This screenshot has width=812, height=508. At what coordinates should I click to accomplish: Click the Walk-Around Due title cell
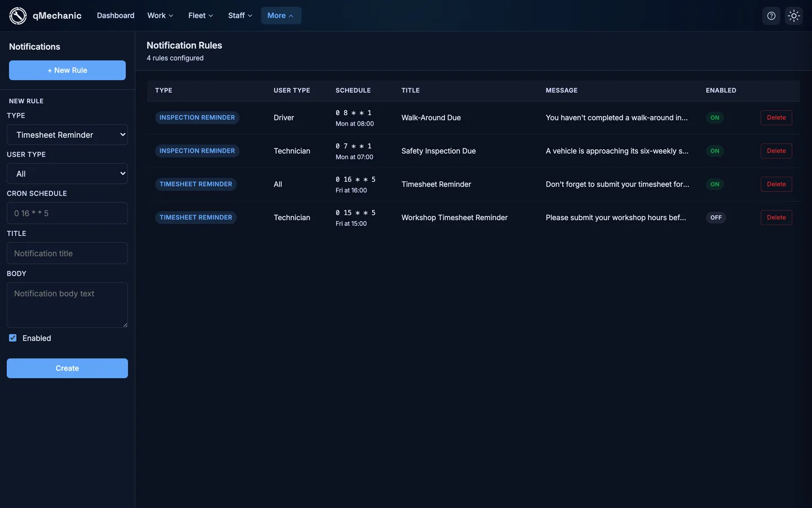pos(431,118)
